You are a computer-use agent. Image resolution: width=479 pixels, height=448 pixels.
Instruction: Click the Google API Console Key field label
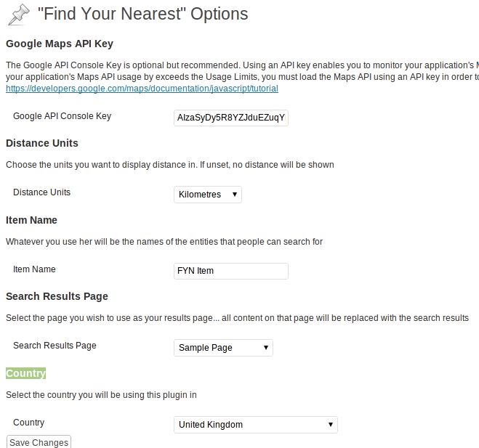(62, 116)
